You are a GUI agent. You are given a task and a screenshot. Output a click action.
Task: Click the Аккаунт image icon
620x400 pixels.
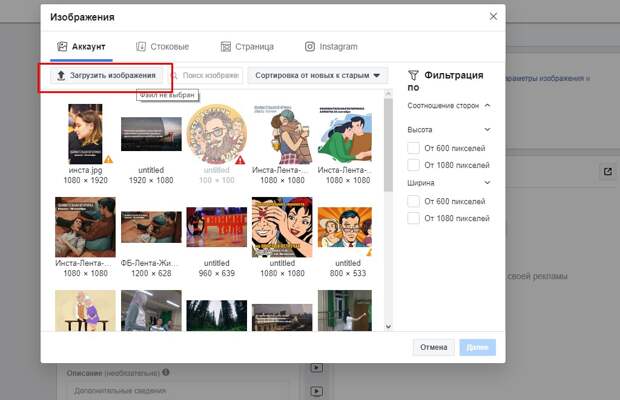[x=62, y=47]
